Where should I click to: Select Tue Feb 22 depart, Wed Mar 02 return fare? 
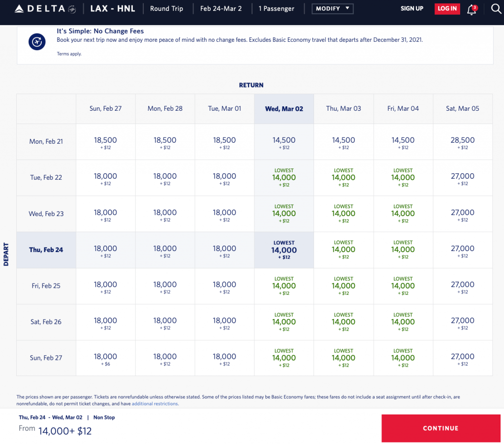pyautogui.click(x=284, y=178)
